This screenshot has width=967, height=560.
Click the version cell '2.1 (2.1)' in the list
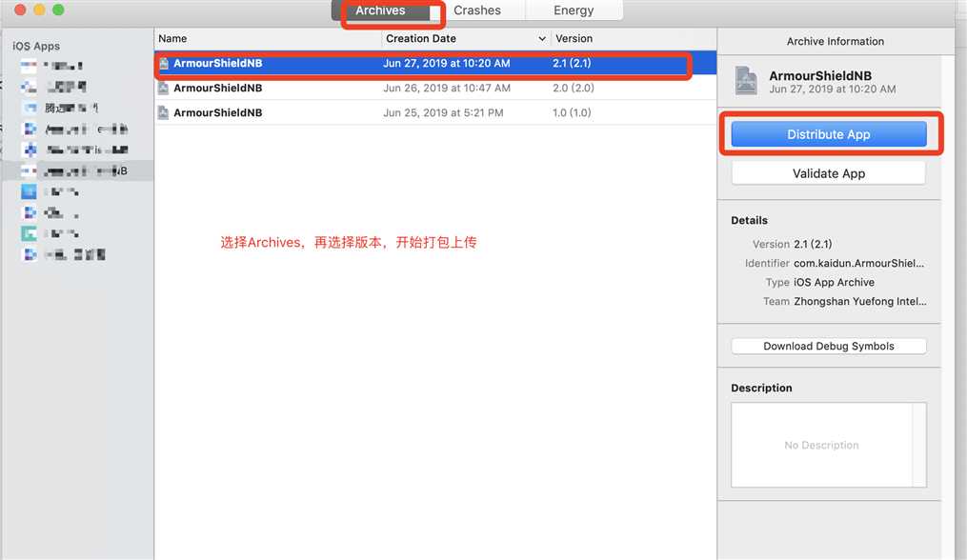pos(572,63)
